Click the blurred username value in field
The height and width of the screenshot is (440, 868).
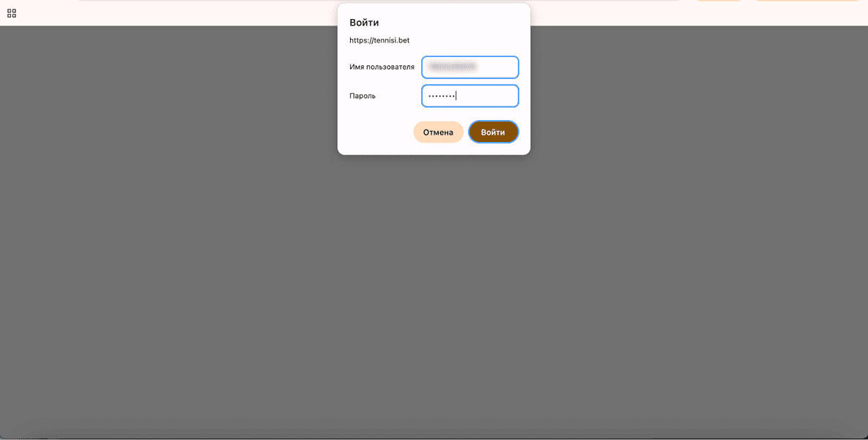pos(453,67)
